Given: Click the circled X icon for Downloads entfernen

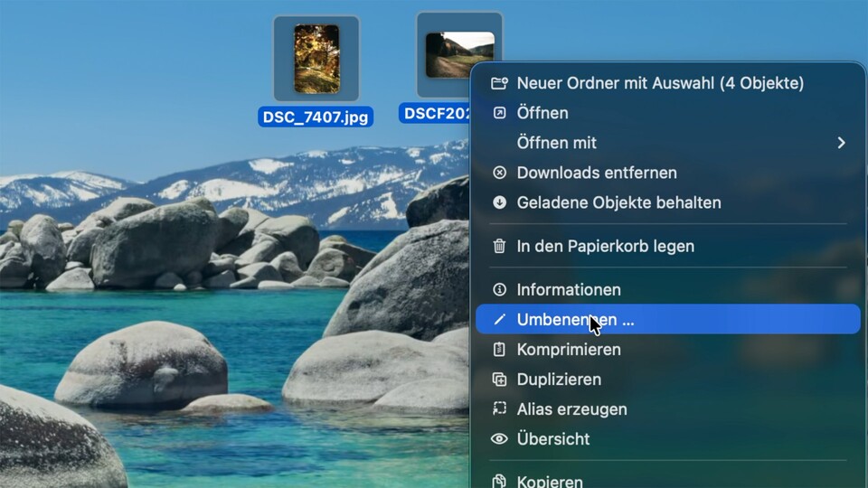Looking at the screenshot, I should coord(499,173).
